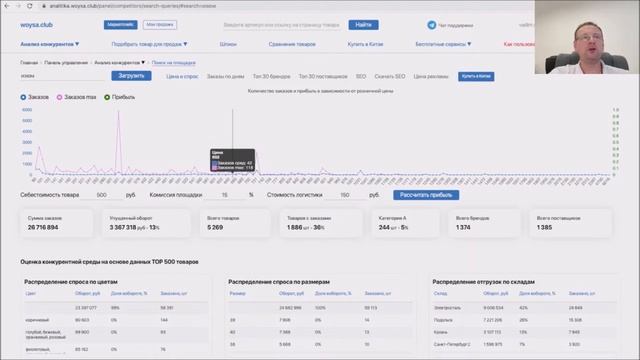Click the Поиск на площадке breadcrumb link
The width and height of the screenshot is (640, 360).
tap(173, 63)
